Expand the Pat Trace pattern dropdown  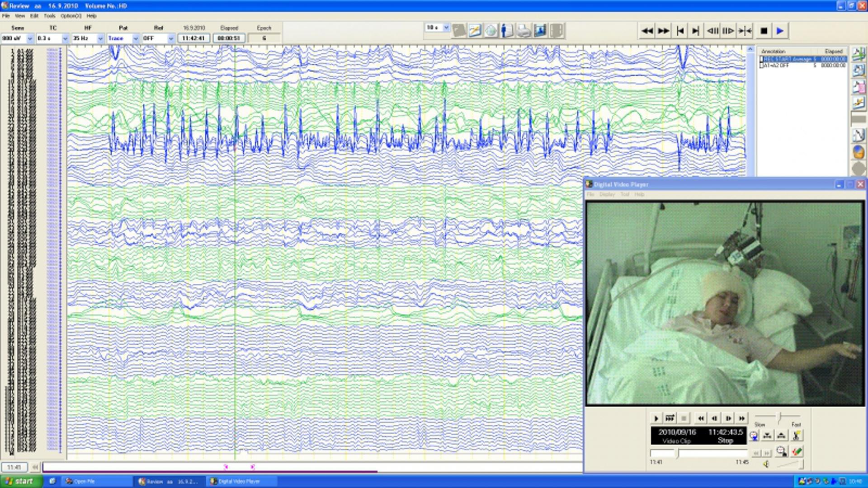click(x=136, y=39)
